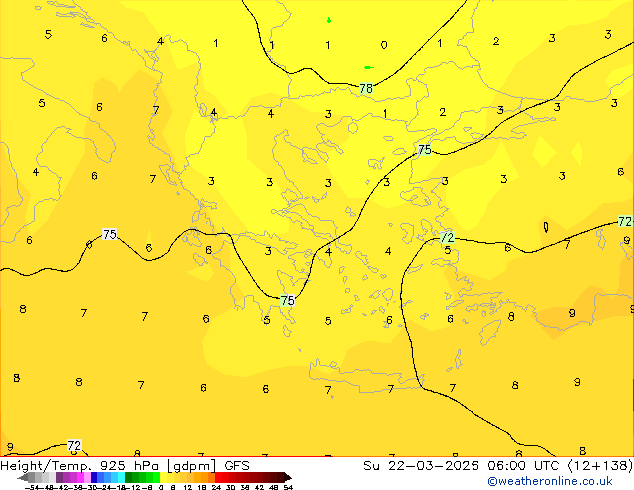This screenshot has width=634, height=490.
Task: Select the 'Height/Temp. 925 hPa [gdpm] GFS' title
Action: (125, 465)
